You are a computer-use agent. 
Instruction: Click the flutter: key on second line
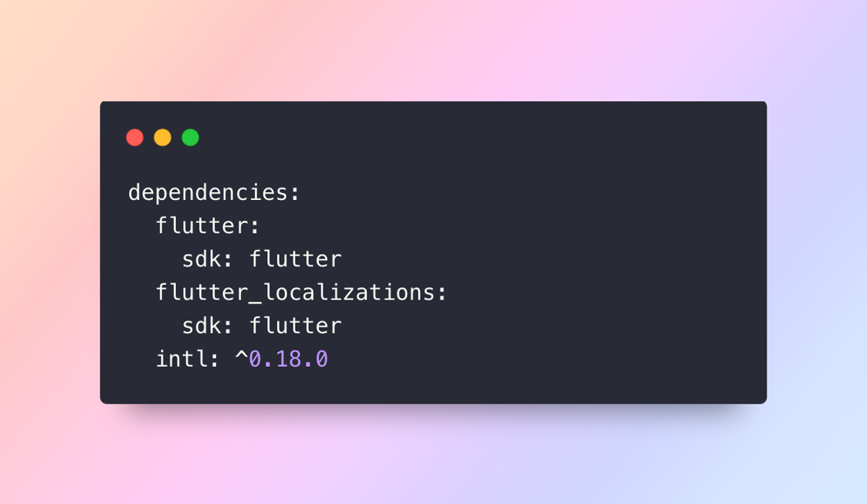(208, 225)
